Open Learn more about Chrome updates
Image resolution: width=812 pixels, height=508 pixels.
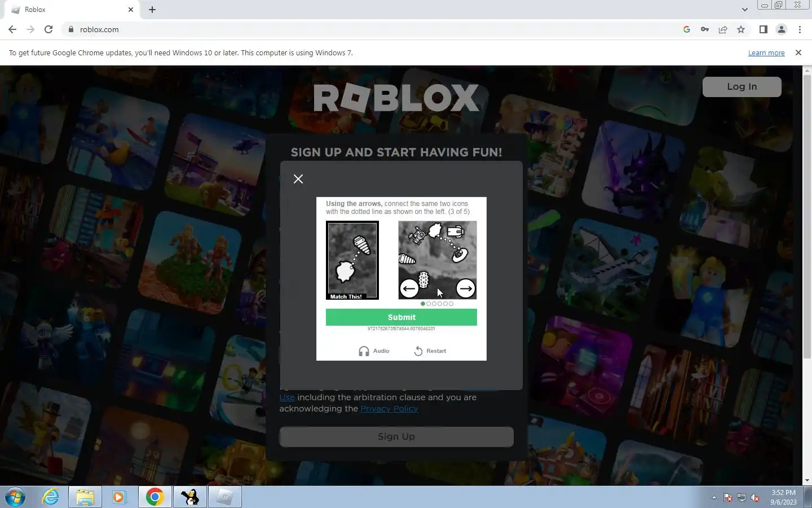766,53
